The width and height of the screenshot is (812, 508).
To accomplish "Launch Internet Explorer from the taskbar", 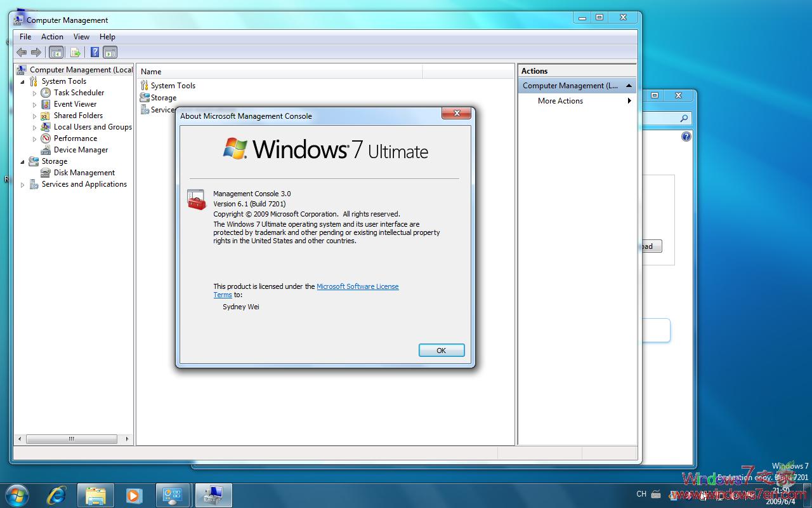I will pyautogui.click(x=57, y=495).
